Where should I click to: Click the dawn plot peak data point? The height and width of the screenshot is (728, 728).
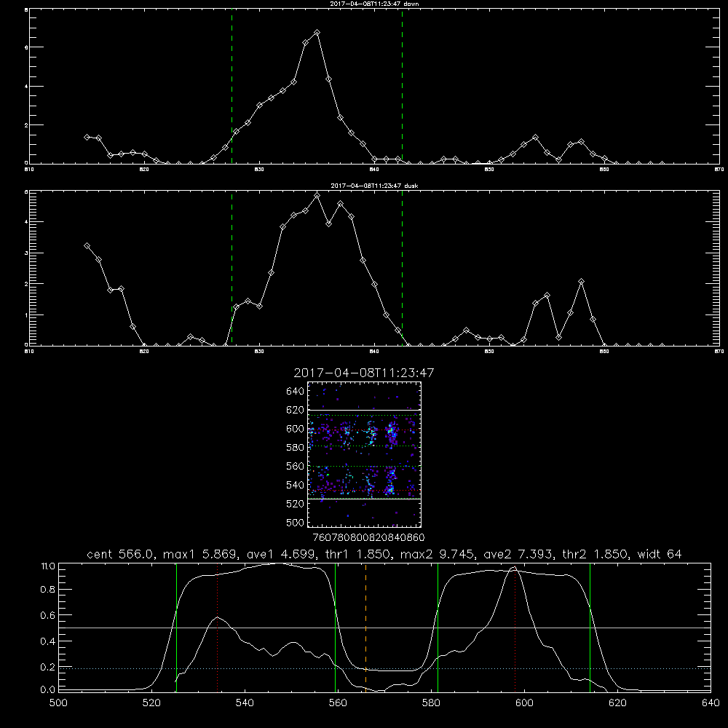coord(317,33)
